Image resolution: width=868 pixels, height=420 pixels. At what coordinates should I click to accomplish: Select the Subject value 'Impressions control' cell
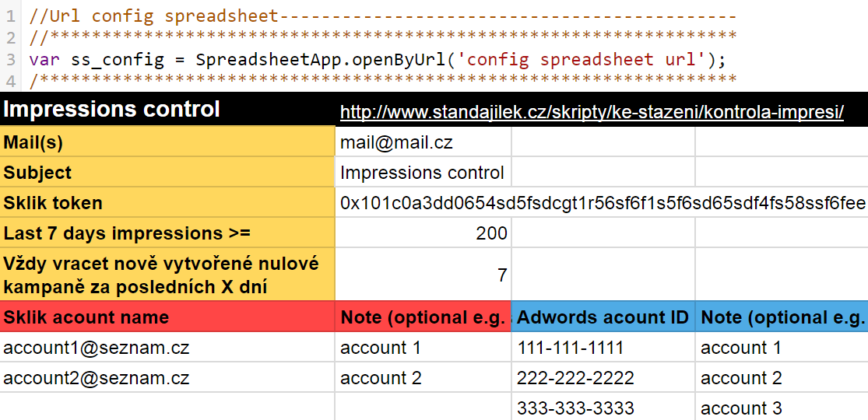(x=422, y=173)
